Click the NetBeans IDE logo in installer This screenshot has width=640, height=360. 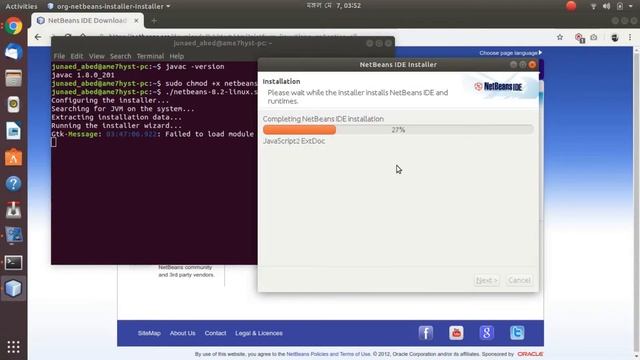(498, 87)
